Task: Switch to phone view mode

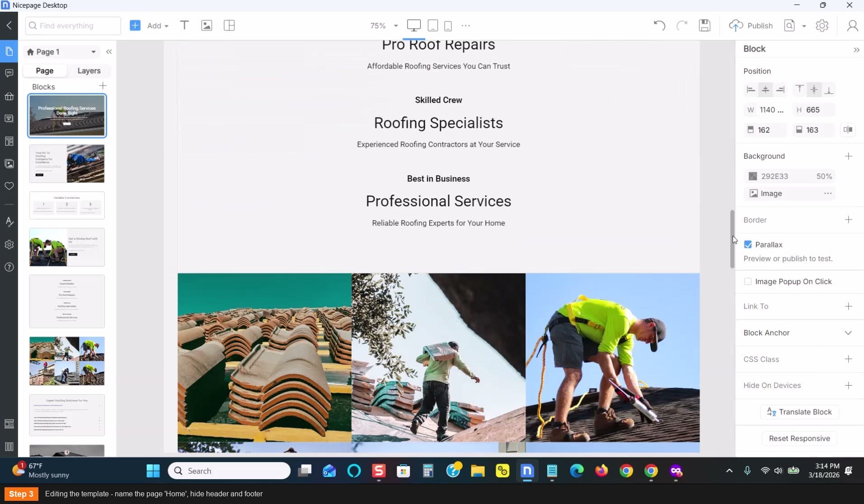Action: tap(448, 26)
